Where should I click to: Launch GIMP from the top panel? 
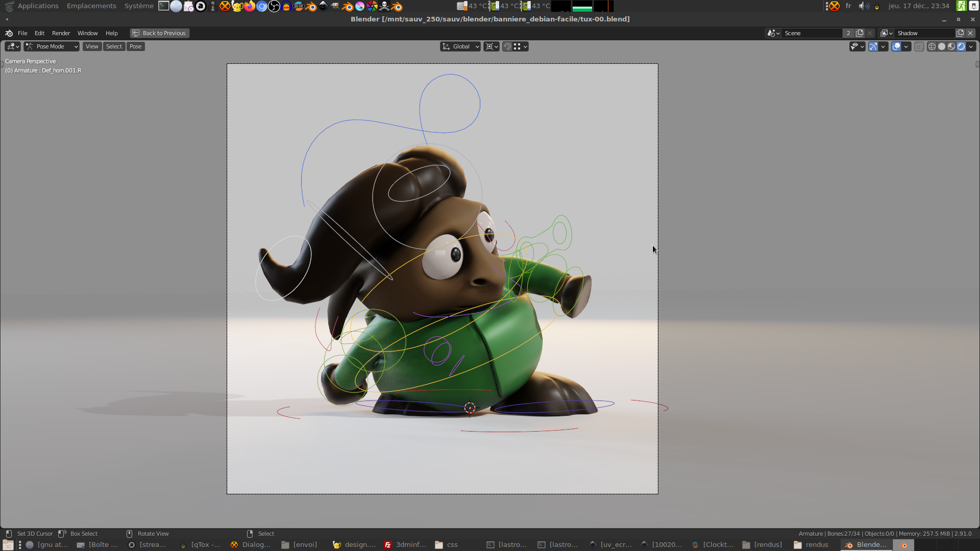(x=335, y=6)
